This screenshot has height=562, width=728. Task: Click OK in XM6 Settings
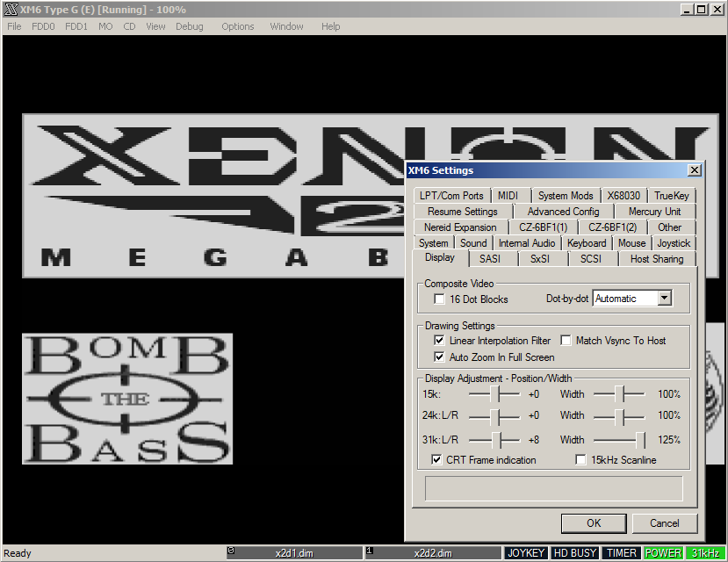tap(594, 523)
